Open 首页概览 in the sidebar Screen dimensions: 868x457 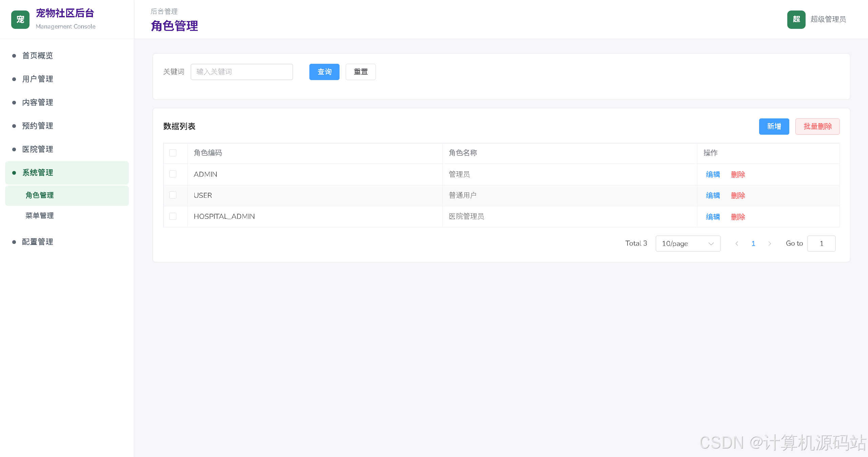pyautogui.click(x=67, y=56)
